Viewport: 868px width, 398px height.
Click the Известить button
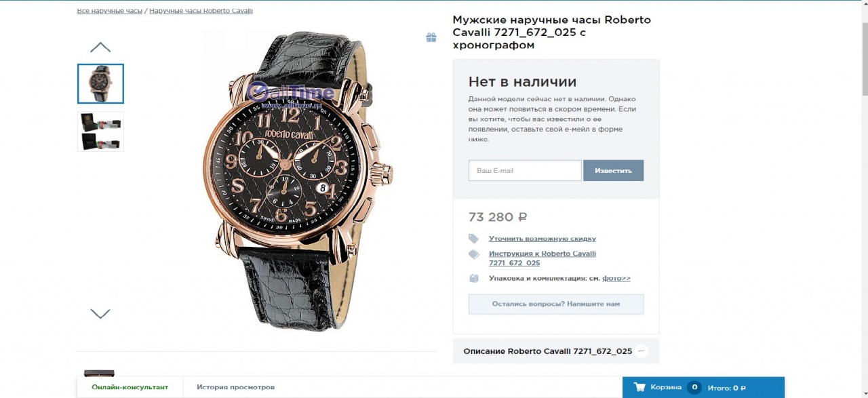pos(613,170)
